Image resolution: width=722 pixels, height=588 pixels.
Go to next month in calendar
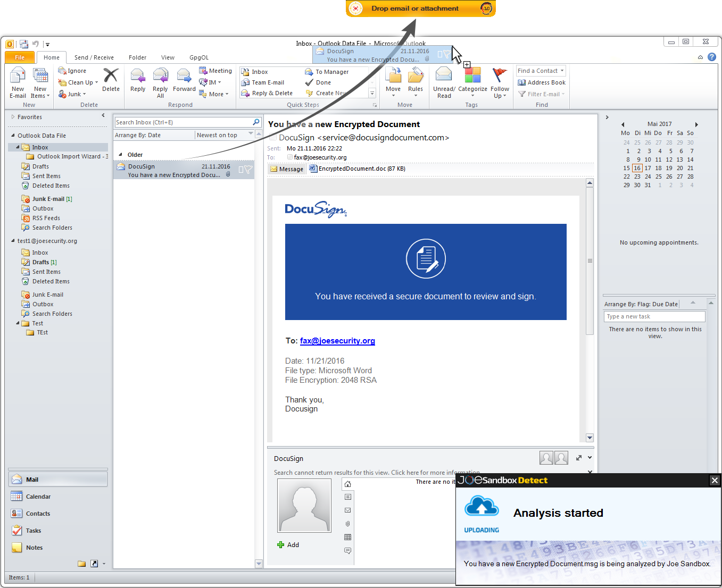(696, 124)
